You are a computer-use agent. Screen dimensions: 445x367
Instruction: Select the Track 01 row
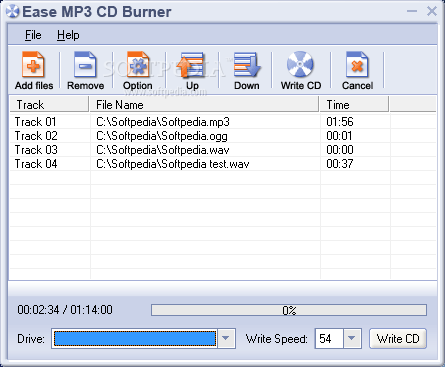[223, 122]
